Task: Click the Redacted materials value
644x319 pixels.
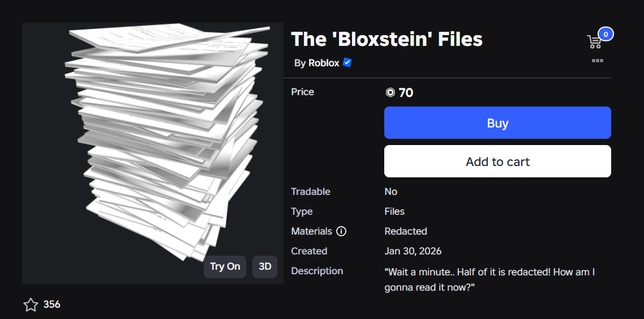Action: coord(405,231)
